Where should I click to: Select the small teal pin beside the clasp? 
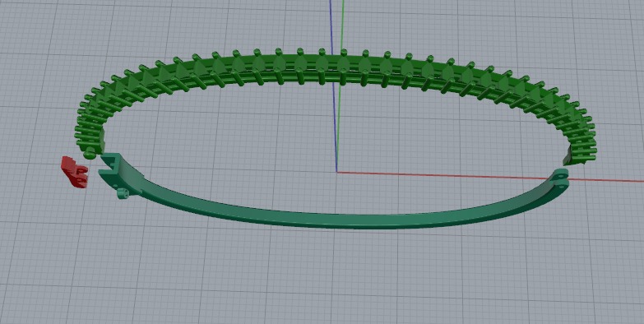122,193
